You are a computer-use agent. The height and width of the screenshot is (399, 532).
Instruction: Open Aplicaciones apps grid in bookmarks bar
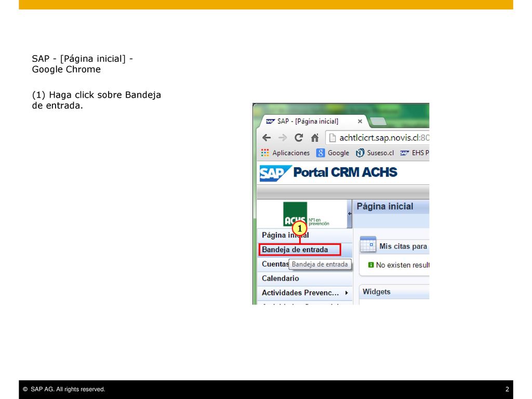click(x=285, y=153)
